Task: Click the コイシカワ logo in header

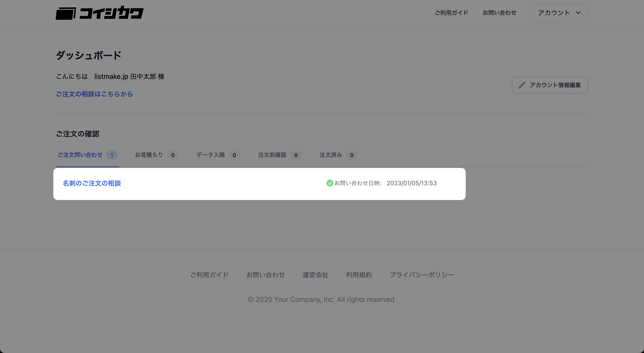Action: (x=99, y=13)
